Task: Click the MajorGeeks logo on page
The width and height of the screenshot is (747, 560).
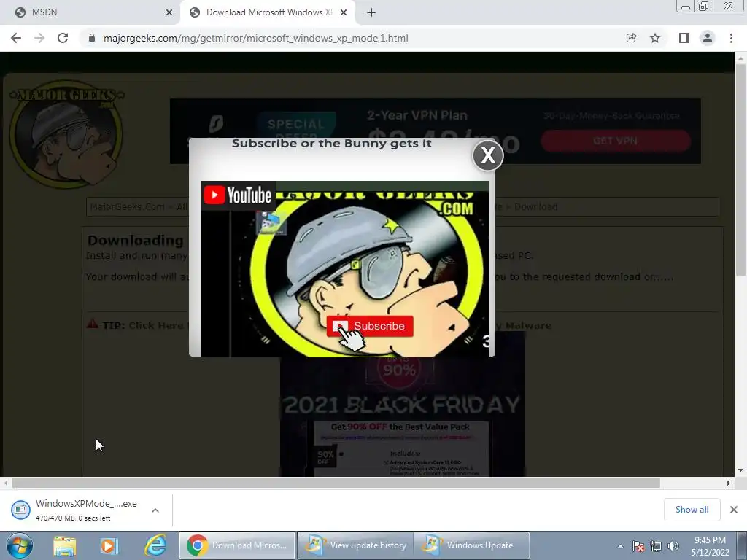Action: pos(66,134)
